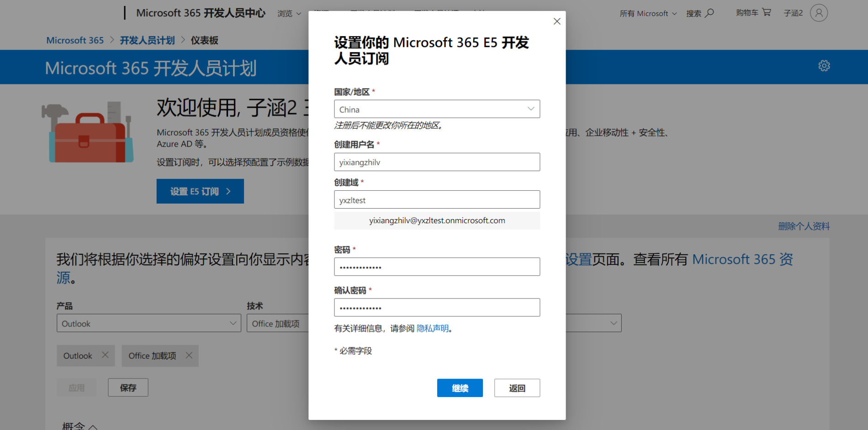Open the 国家/地区 China dropdown
Viewport: 868px width, 430px height.
[x=437, y=109]
